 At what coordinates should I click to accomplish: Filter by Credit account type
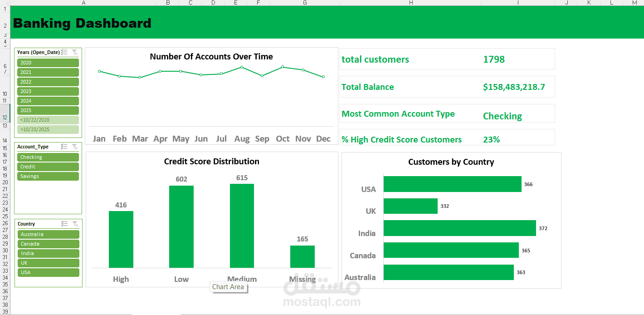(48, 167)
